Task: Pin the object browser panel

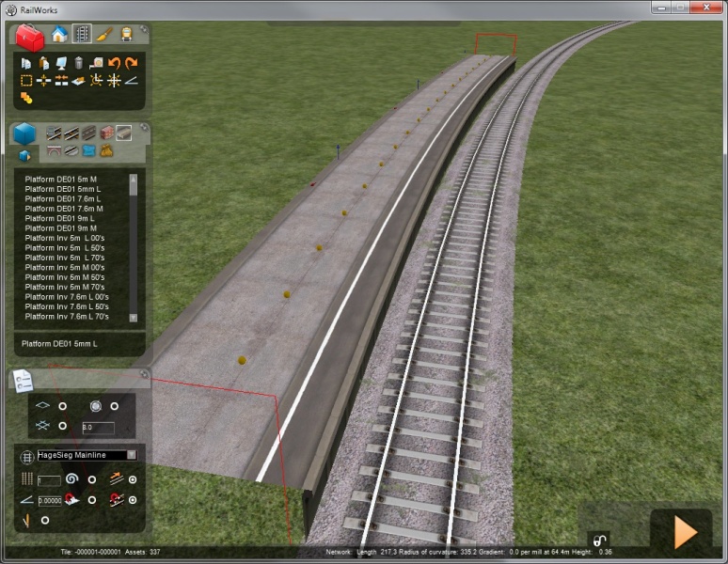Action: (x=145, y=127)
